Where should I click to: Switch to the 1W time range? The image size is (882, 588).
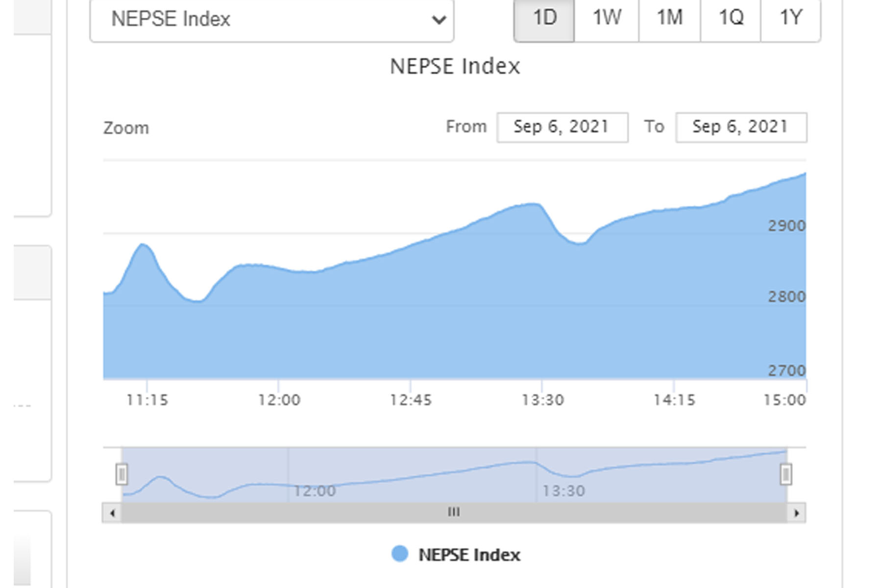tap(607, 19)
